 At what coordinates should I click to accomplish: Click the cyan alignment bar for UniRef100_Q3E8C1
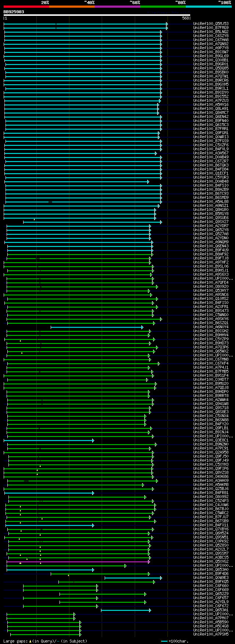coord(49,440)
